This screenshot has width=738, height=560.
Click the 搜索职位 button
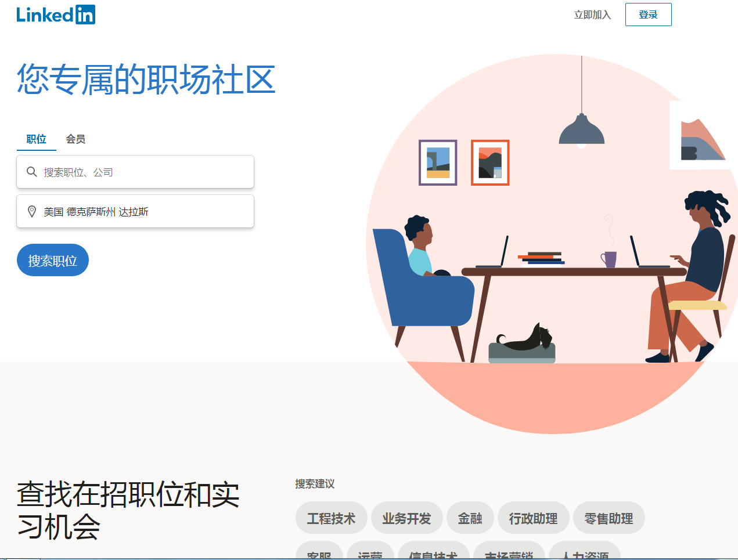pos(53,260)
